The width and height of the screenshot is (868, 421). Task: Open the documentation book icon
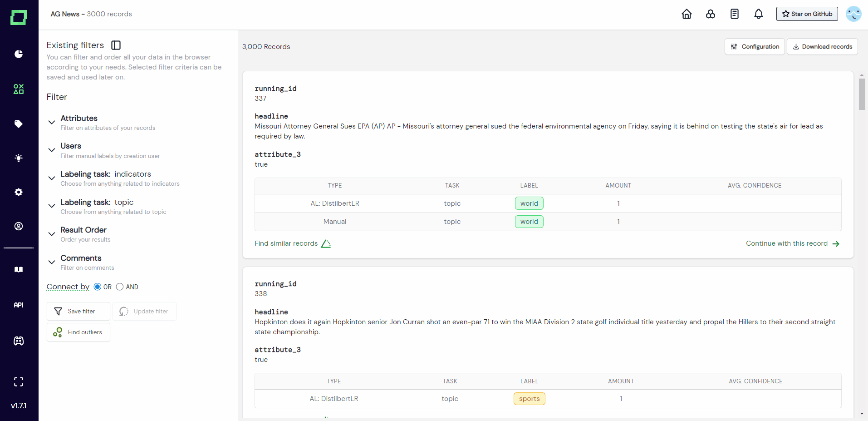[19, 270]
